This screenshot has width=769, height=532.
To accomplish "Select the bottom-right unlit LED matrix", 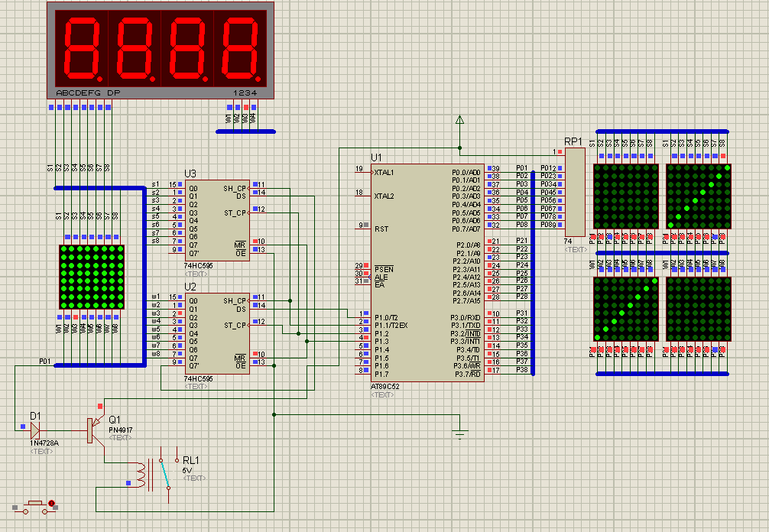I will 699,309.
